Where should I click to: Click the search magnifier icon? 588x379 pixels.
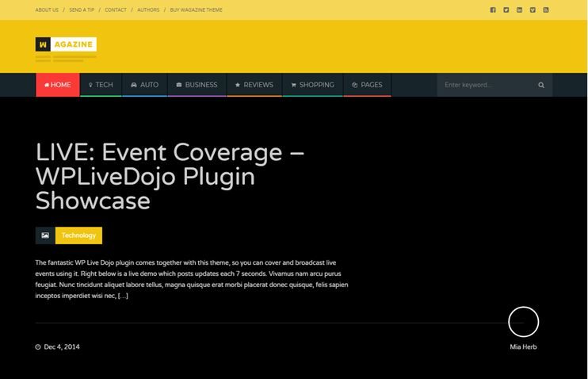(x=541, y=85)
